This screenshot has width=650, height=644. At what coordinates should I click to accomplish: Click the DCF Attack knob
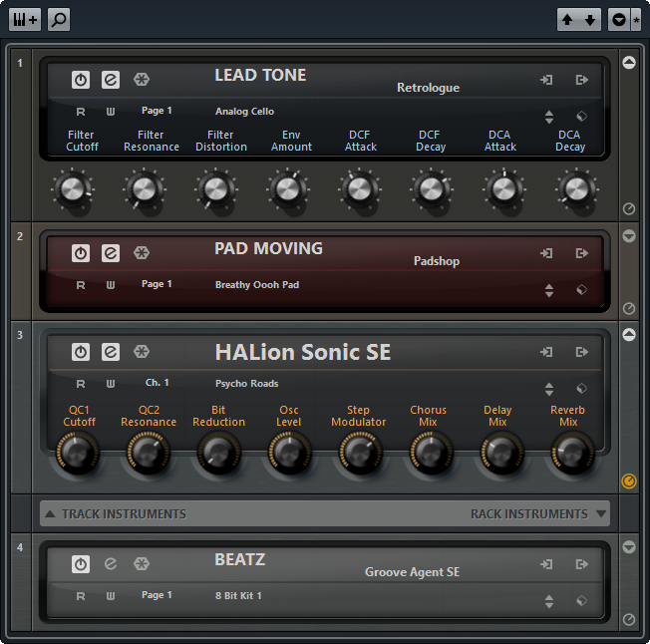click(360, 189)
